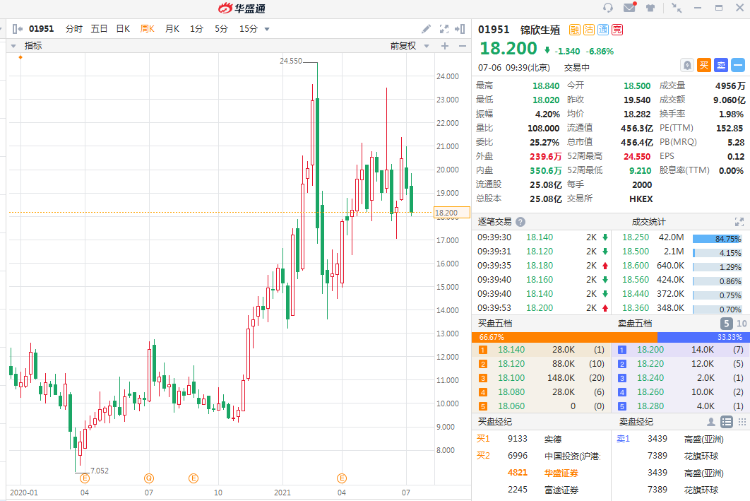Zoom out chart with minus icon
This screenshot has width=750, height=501.
point(462,46)
